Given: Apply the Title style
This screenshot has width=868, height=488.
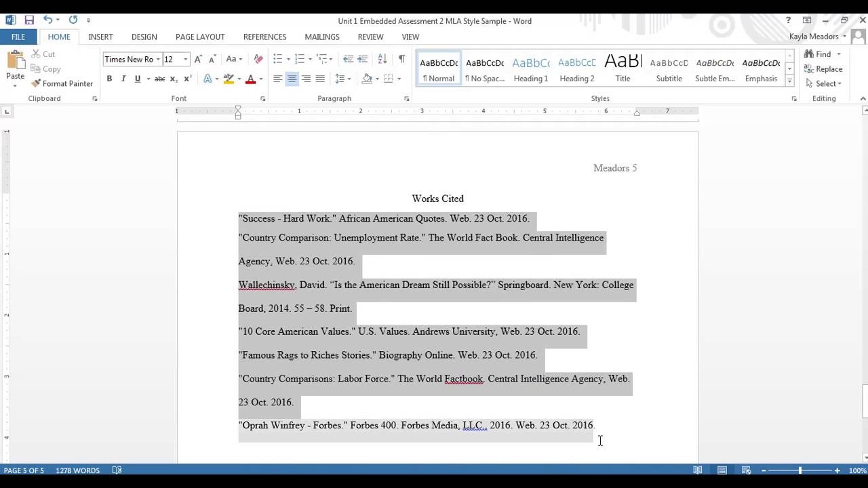Looking at the screenshot, I should (623, 69).
